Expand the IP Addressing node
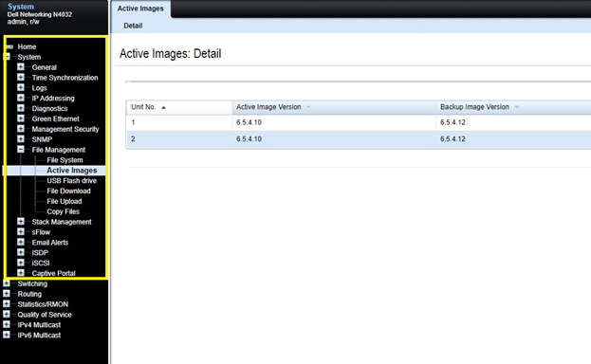 pyautogui.click(x=21, y=98)
